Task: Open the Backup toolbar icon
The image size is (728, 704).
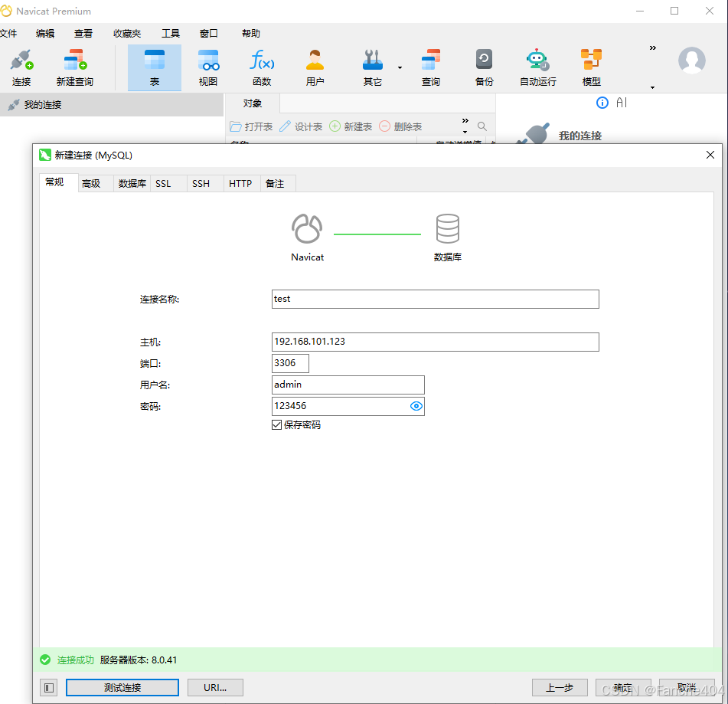Action: tap(484, 68)
